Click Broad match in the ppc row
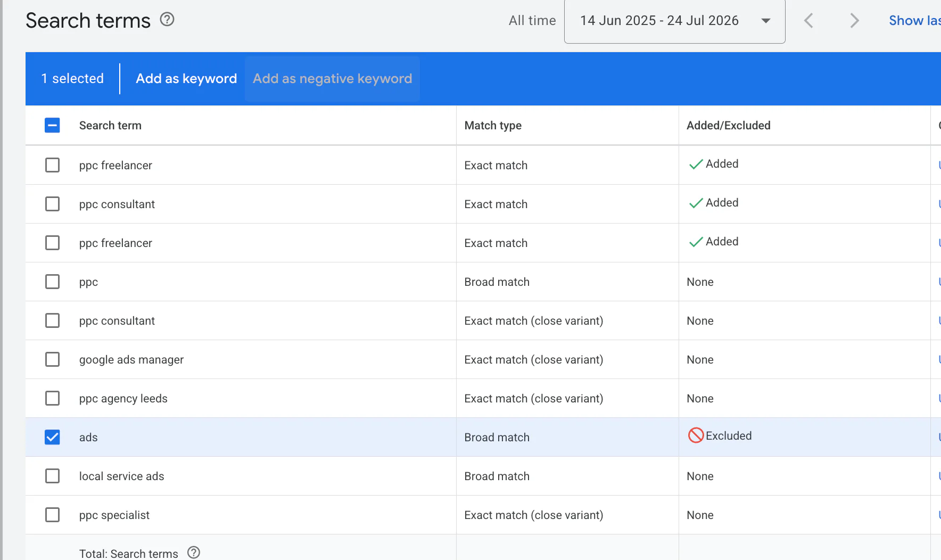The height and width of the screenshot is (560, 941). click(x=497, y=282)
